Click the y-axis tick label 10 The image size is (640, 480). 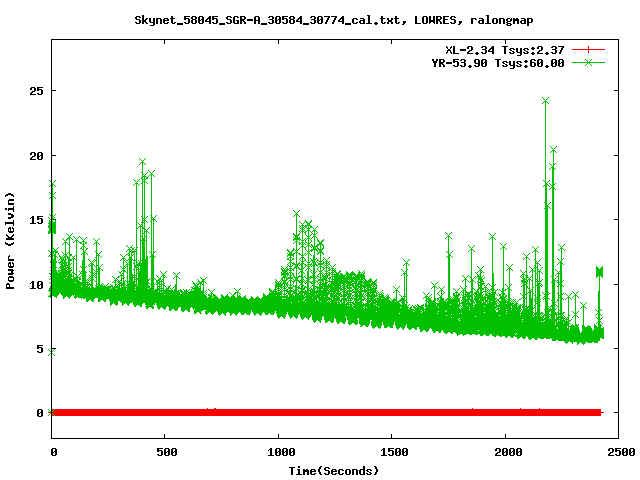click(x=36, y=284)
